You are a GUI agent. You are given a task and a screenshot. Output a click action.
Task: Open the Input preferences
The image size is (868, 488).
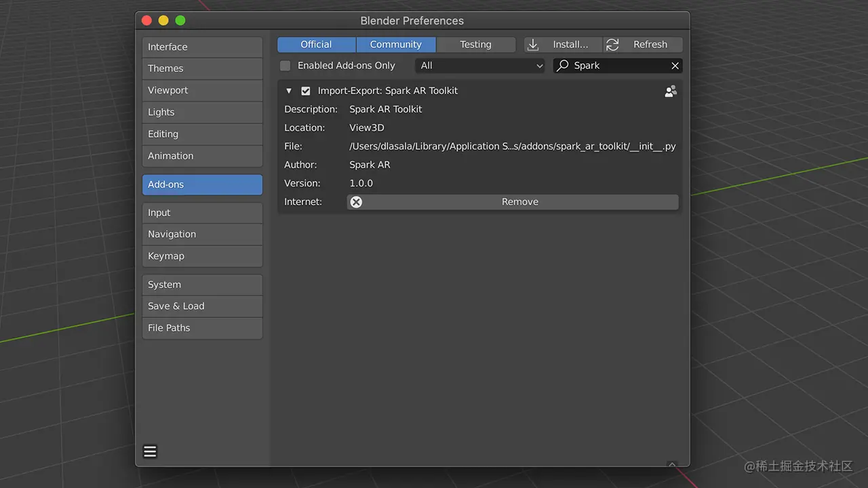202,213
